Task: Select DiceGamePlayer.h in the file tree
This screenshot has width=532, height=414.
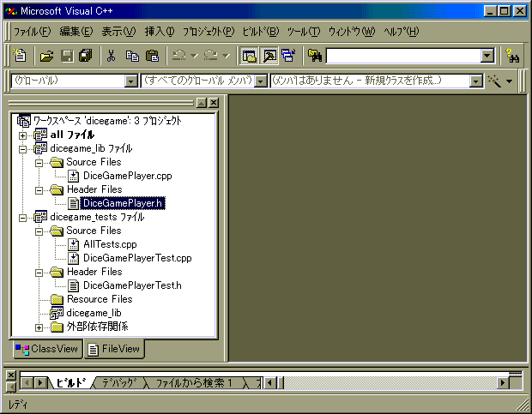Action: tap(123, 203)
